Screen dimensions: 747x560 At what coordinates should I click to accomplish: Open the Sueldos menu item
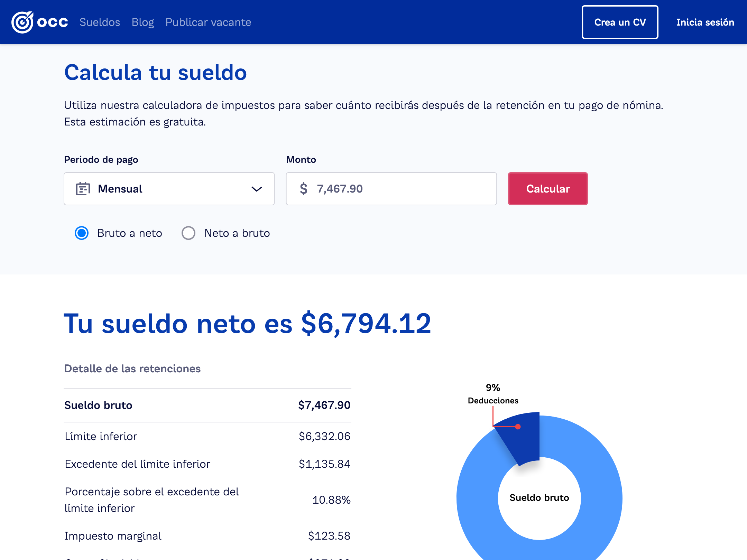coord(100,22)
